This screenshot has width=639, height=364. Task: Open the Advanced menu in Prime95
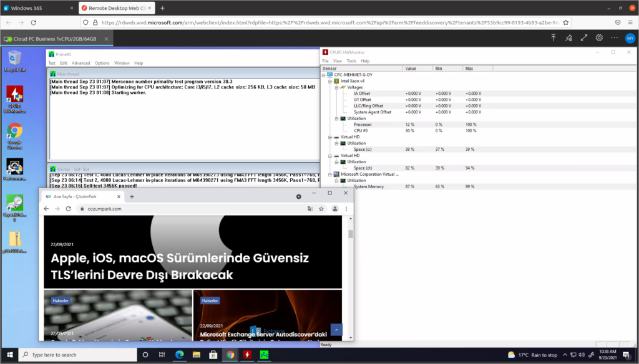[x=80, y=63]
